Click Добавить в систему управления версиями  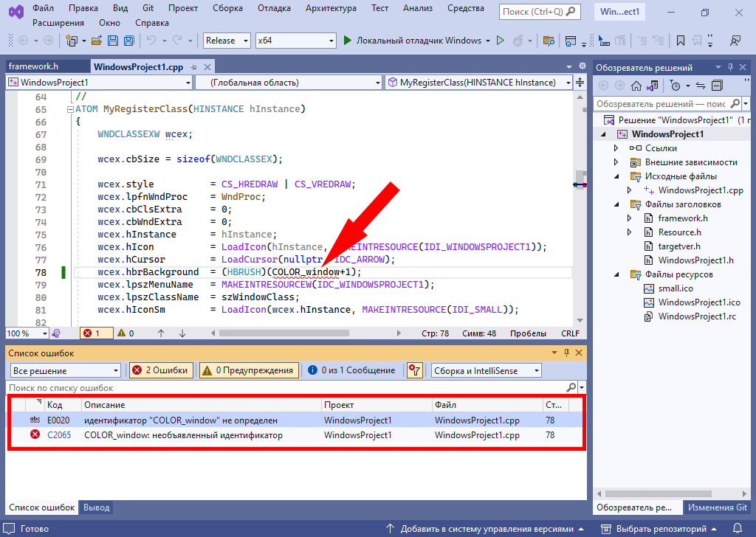click(486, 529)
